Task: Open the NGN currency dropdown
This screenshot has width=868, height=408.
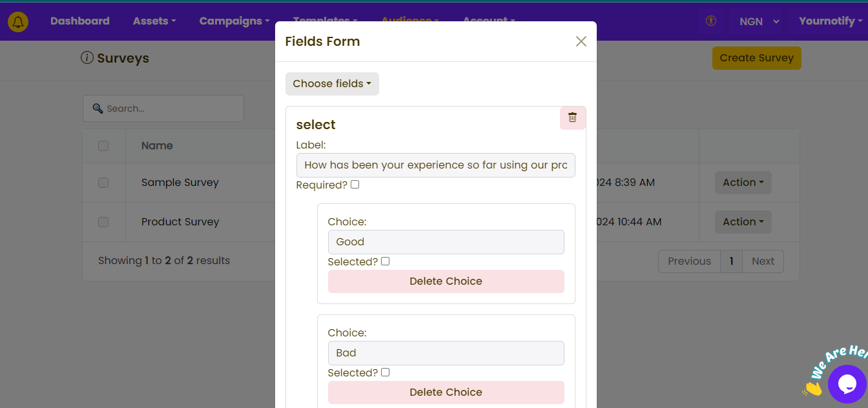Action: pos(759,21)
